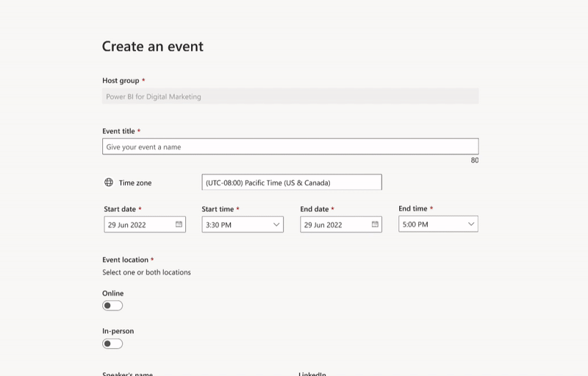Expand the End time dropdown arrow

click(x=471, y=224)
